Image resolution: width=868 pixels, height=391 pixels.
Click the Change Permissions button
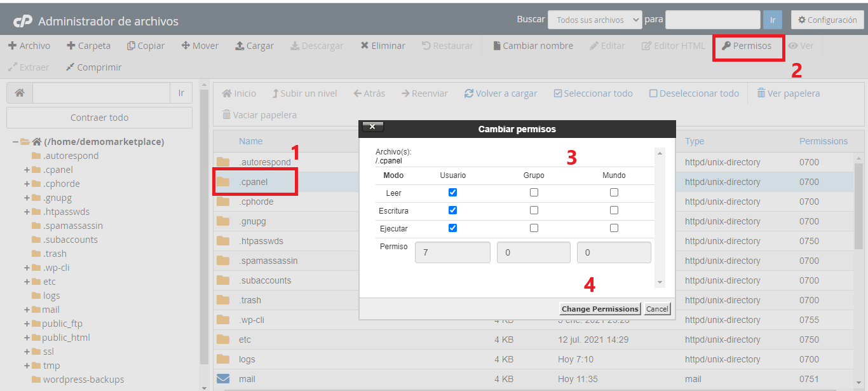600,309
